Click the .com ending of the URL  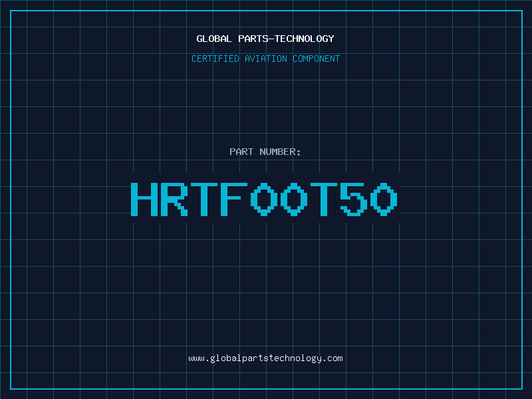click(332, 358)
